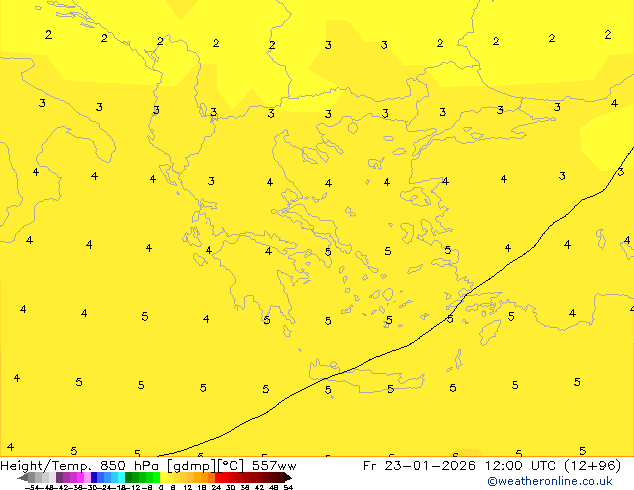The height and width of the screenshot is (490, 634).
Task: Click the '557ww' model code text
Action: [274, 466]
